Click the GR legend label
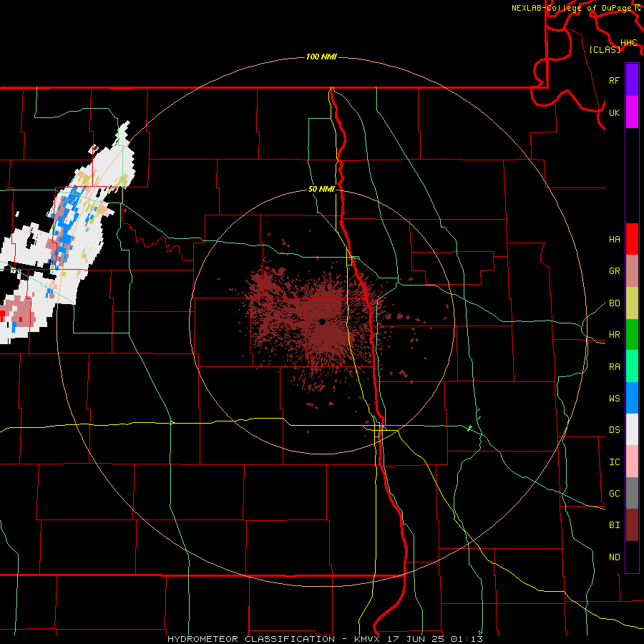Screen dimensions: 644x644 [x=614, y=271]
